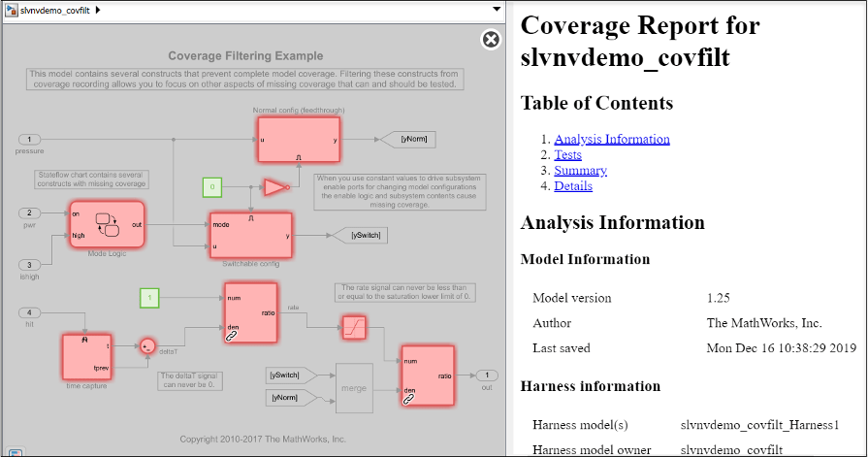Select the Switchable config subsystem block

click(x=251, y=236)
